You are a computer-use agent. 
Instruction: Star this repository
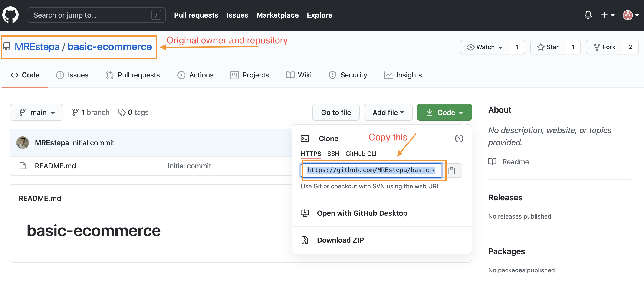(548, 47)
